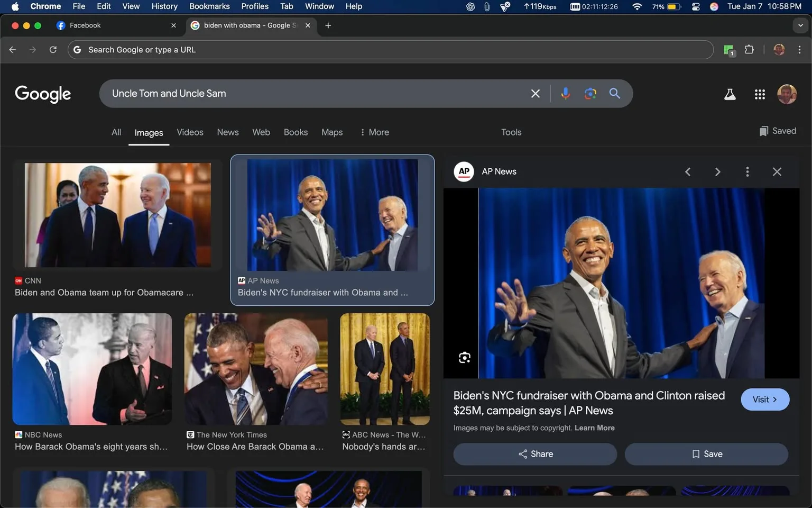Clear the search box text
The width and height of the screenshot is (812, 508).
click(x=535, y=94)
